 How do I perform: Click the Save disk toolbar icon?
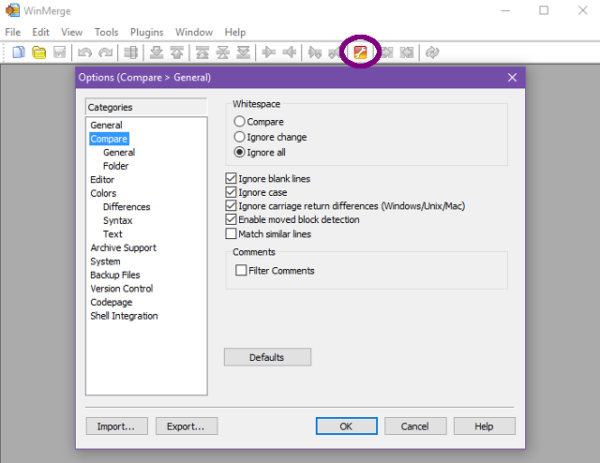[x=59, y=52]
